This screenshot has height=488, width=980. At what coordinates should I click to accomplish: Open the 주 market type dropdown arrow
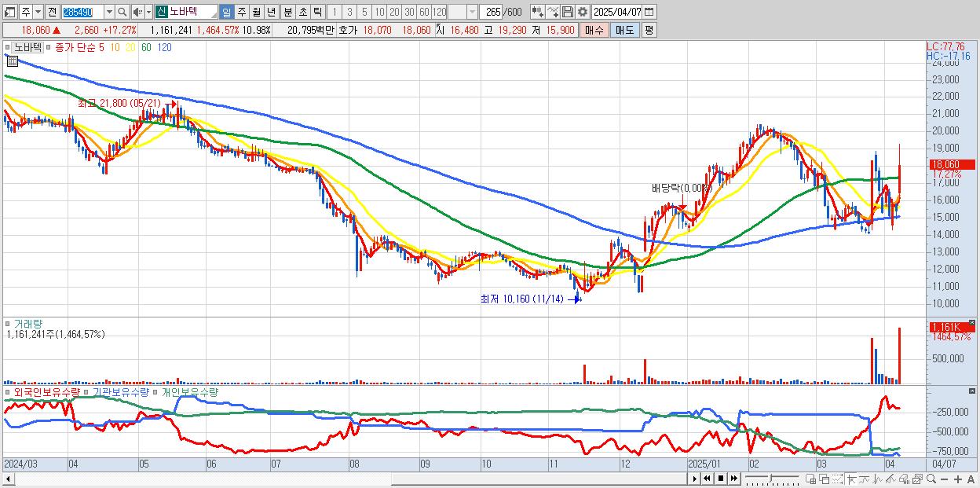tap(38, 13)
